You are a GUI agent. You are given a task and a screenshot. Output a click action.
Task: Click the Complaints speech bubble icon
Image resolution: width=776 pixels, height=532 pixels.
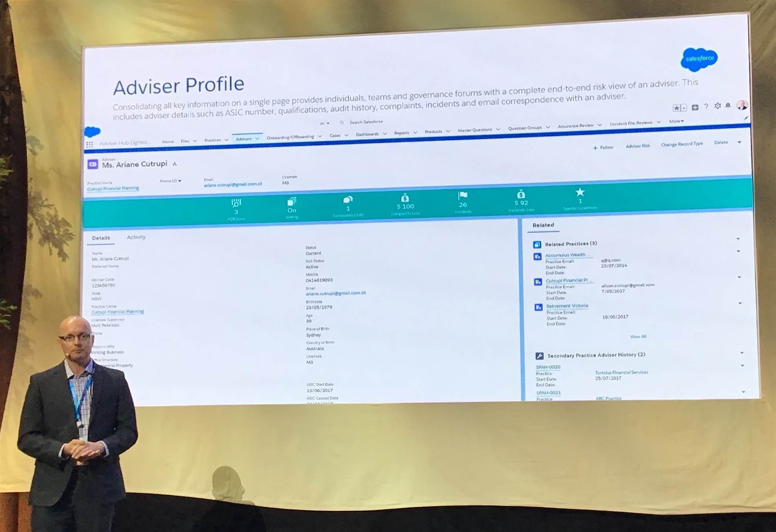[348, 200]
